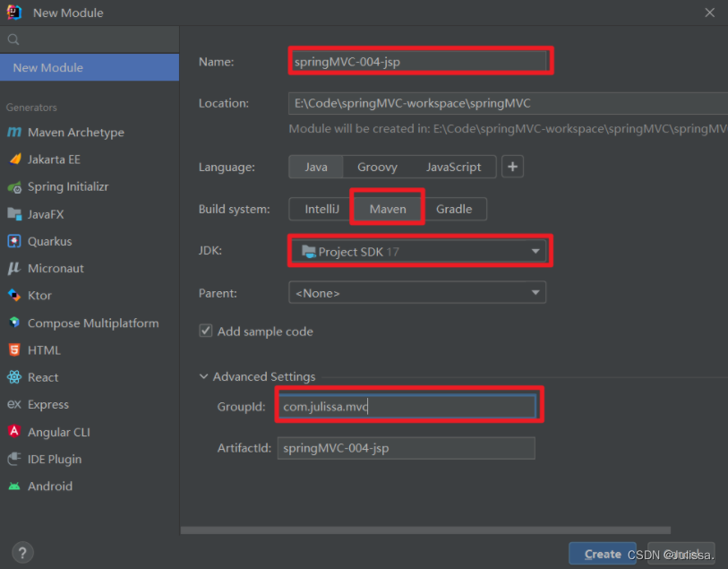Open the Project SDK 17 dropdown

[x=418, y=251]
